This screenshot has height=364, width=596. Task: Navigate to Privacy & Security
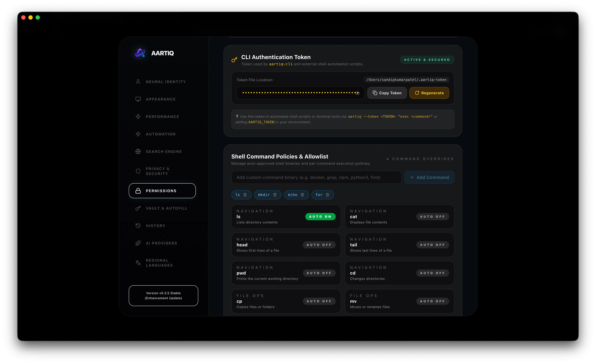[x=162, y=171]
